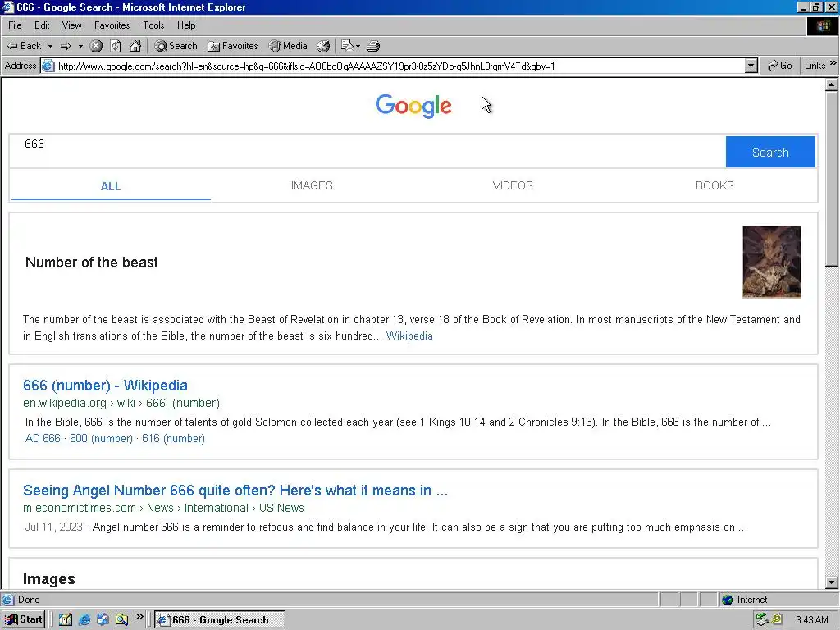Click the 'Images' section heading
The height and width of the screenshot is (630, 840).
[48, 579]
